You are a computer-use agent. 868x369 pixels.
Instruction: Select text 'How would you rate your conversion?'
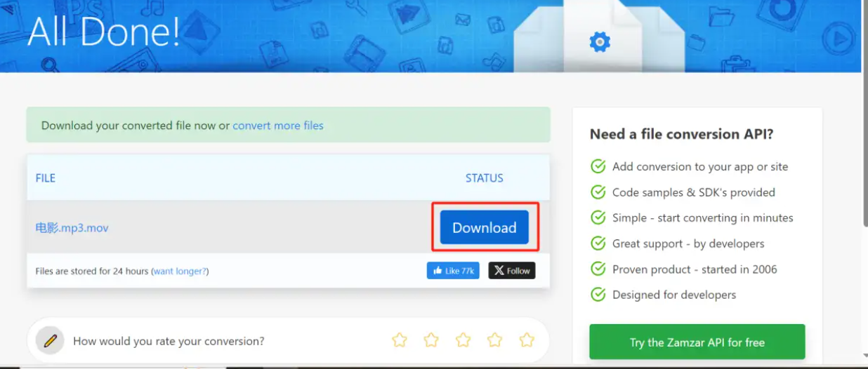(169, 342)
